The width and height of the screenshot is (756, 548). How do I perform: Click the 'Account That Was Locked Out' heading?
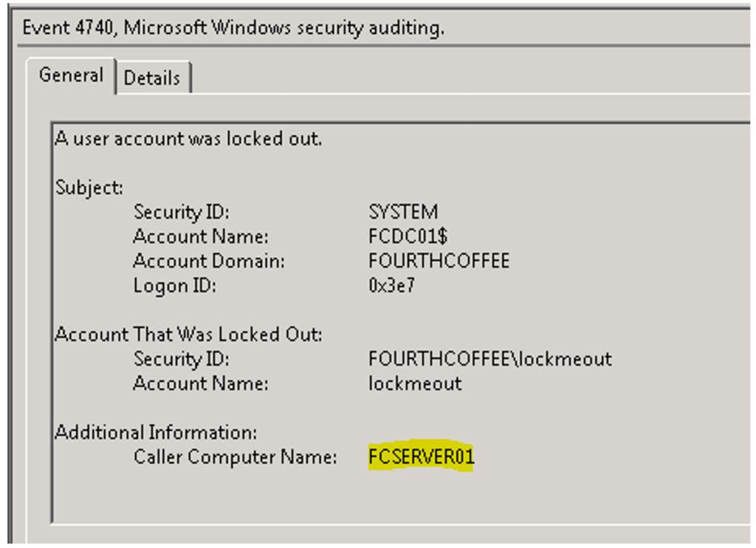188,335
